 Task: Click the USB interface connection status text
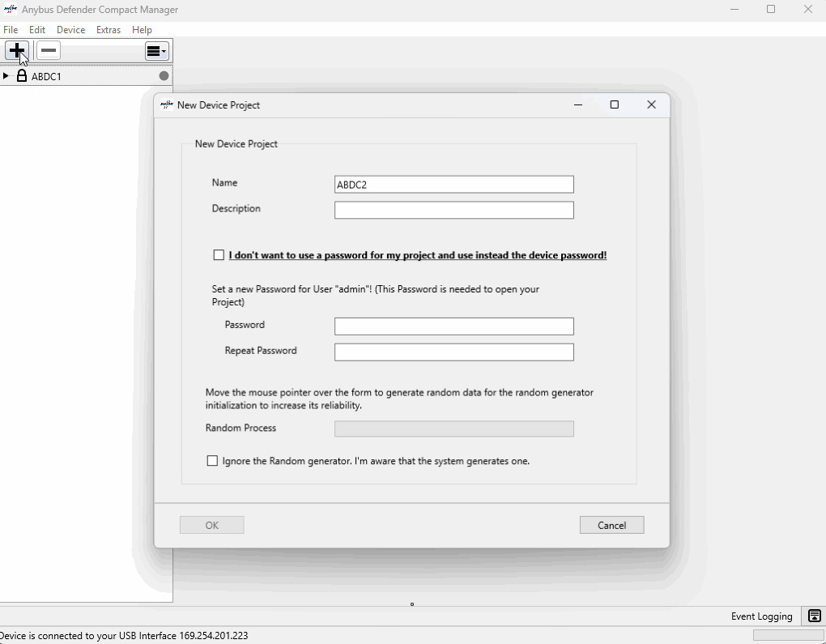[x=124, y=636]
